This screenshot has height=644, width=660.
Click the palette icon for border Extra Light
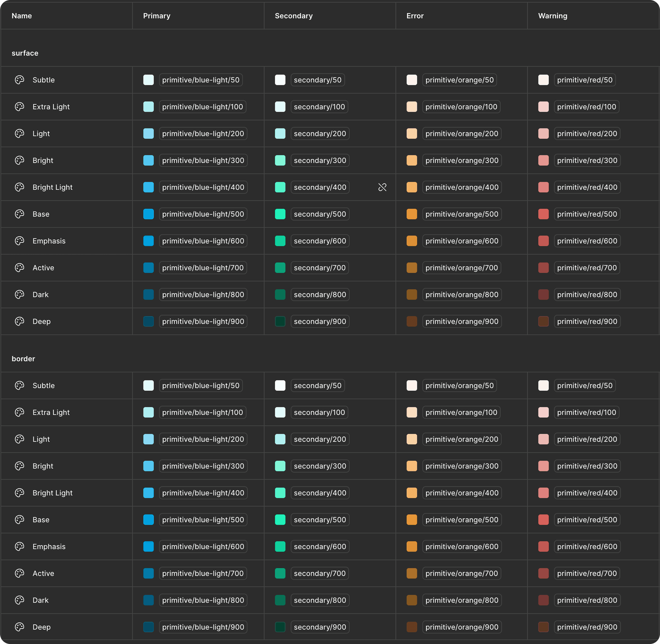pos(20,412)
